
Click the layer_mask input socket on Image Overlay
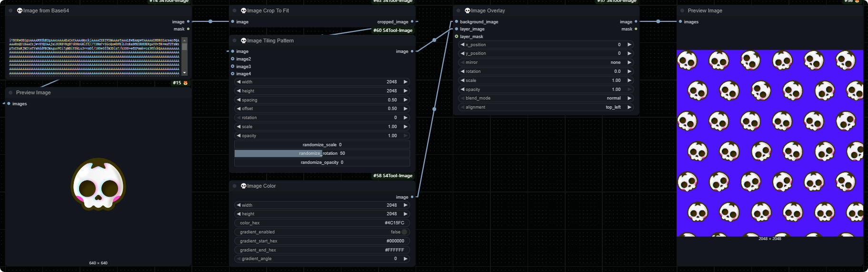[x=457, y=37]
